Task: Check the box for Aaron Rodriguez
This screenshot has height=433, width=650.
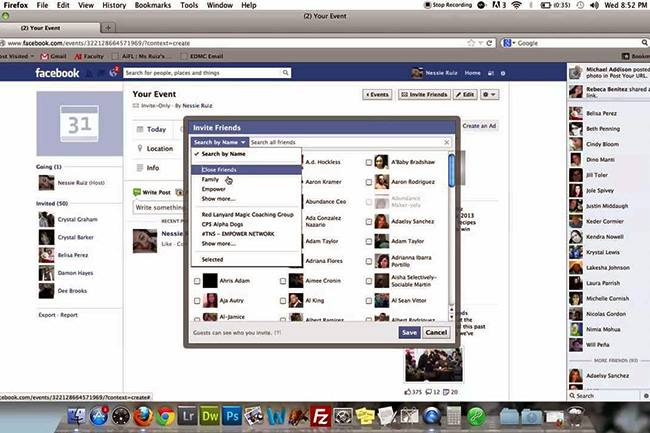Action: coord(369,182)
